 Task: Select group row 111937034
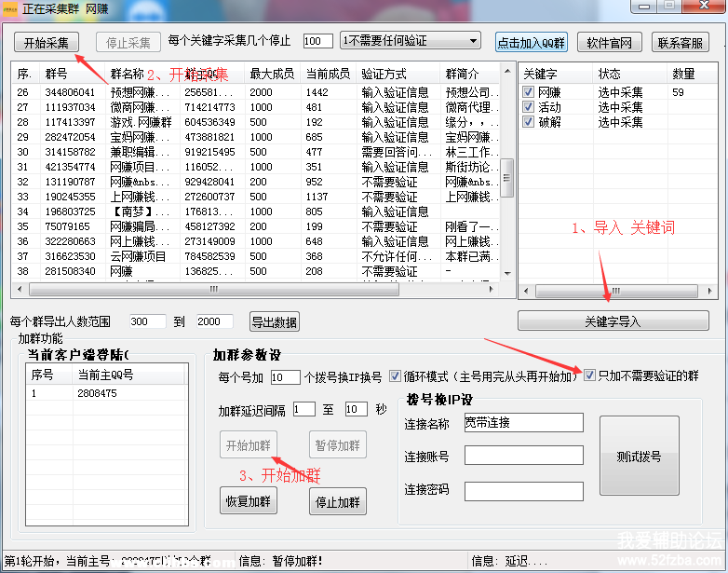coord(256,107)
